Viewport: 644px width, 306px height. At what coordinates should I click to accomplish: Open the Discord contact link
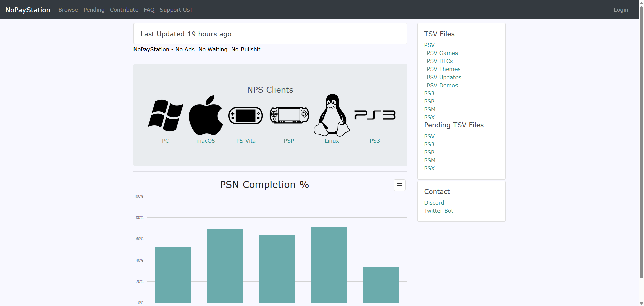[434, 203]
